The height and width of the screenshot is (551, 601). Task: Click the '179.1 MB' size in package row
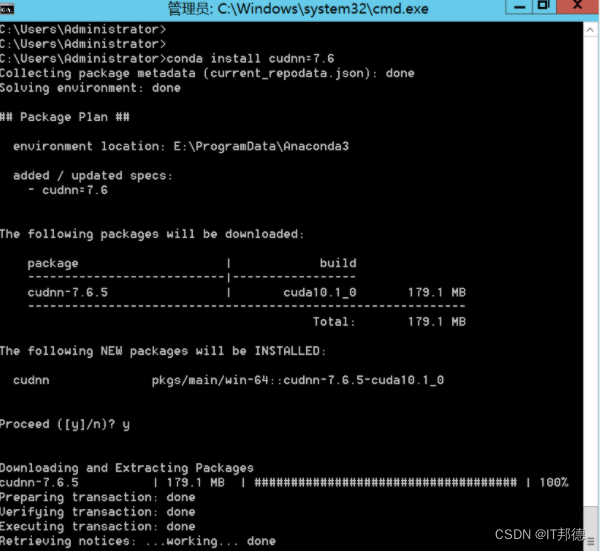click(x=437, y=293)
